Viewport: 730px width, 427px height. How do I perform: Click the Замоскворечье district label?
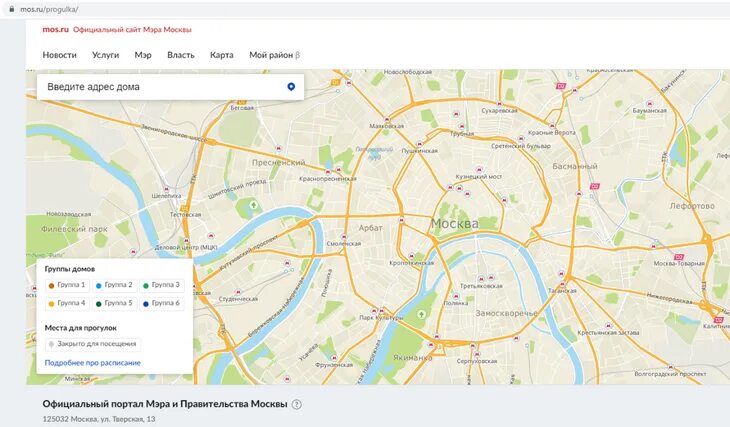507,313
